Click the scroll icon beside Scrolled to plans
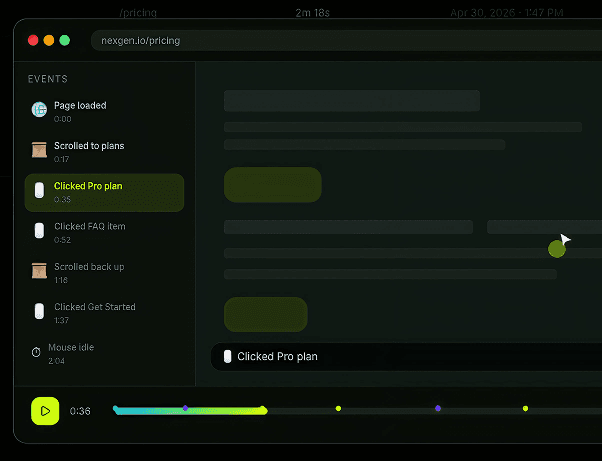 [x=39, y=150]
